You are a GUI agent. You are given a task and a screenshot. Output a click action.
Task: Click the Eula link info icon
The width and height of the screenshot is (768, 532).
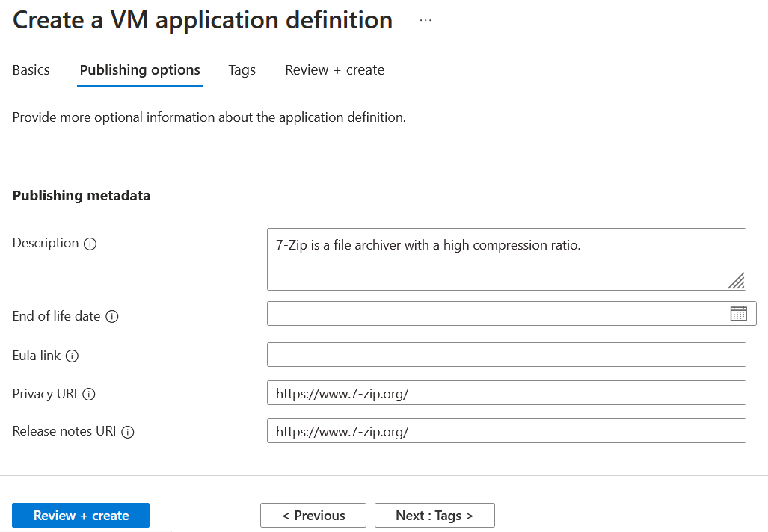point(72,356)
